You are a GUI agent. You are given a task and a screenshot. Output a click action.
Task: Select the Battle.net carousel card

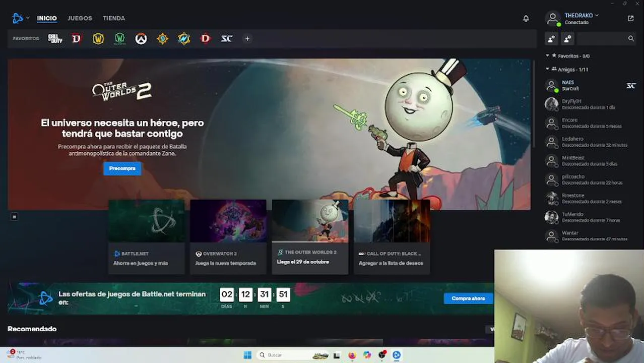pos(147,237)
